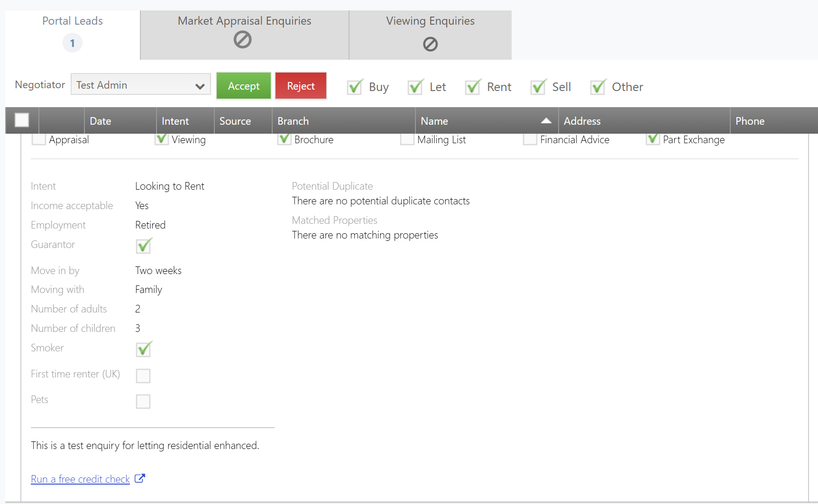Image resolution: width=818 pixels, height=504 pixels.
Task: Click the external link icon beside credit check
Action: pyautogui.click(x=139, y=478)
